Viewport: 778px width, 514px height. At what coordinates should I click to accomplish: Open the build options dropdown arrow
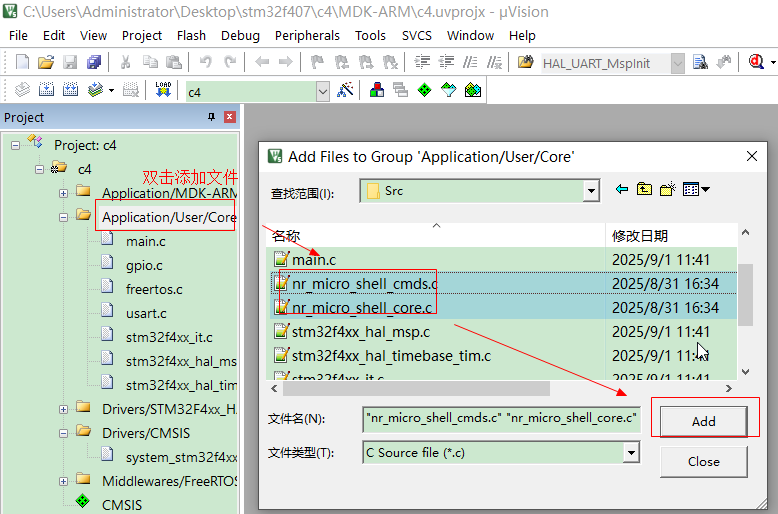coord(111,90)
